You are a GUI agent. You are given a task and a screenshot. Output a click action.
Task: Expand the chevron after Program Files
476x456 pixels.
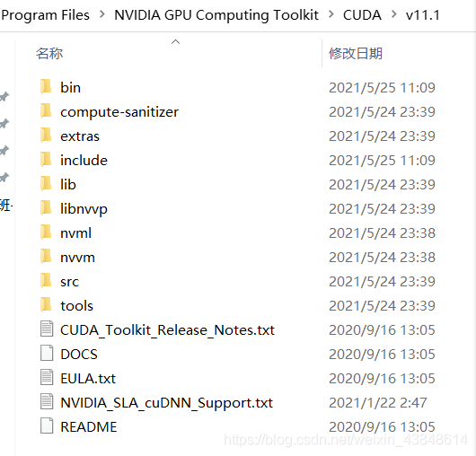click(102, 14)
